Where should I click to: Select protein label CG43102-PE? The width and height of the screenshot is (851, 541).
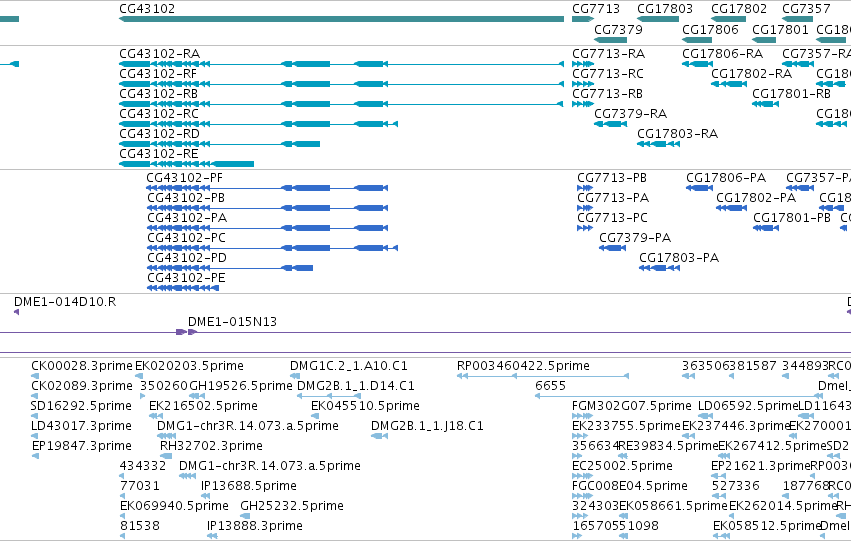coord(186,278)
